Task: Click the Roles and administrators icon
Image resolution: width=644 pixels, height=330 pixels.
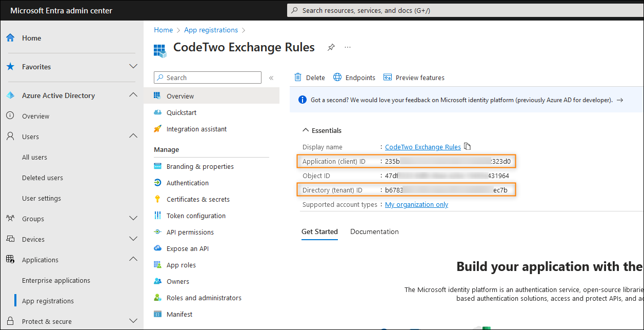Action: click(x=157, y=298)
